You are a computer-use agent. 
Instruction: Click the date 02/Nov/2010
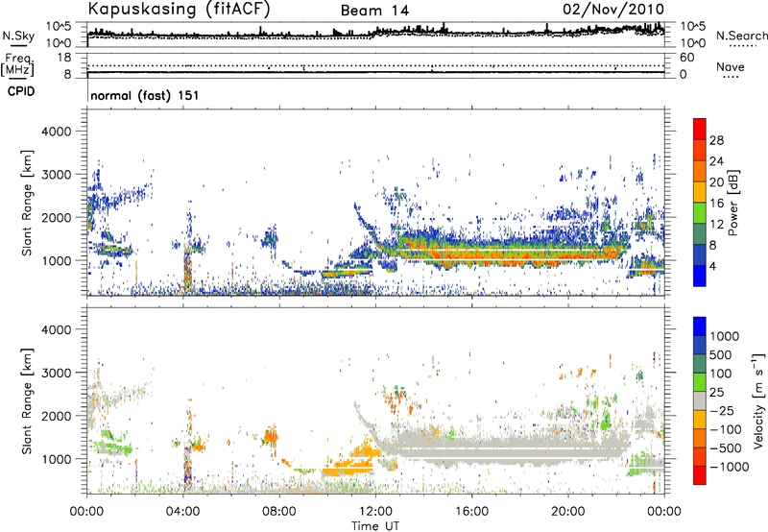pyautogui.click(x=613, y=9)
